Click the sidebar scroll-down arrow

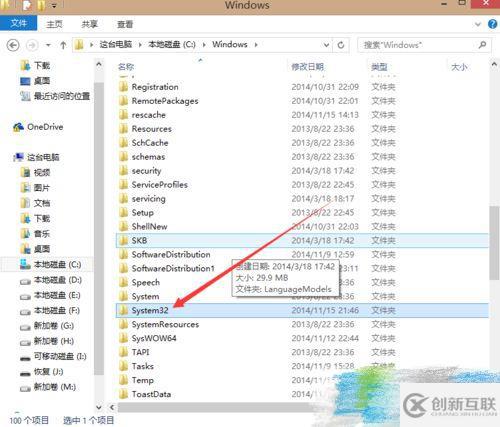pyautogui.click(x=99, y=407)
